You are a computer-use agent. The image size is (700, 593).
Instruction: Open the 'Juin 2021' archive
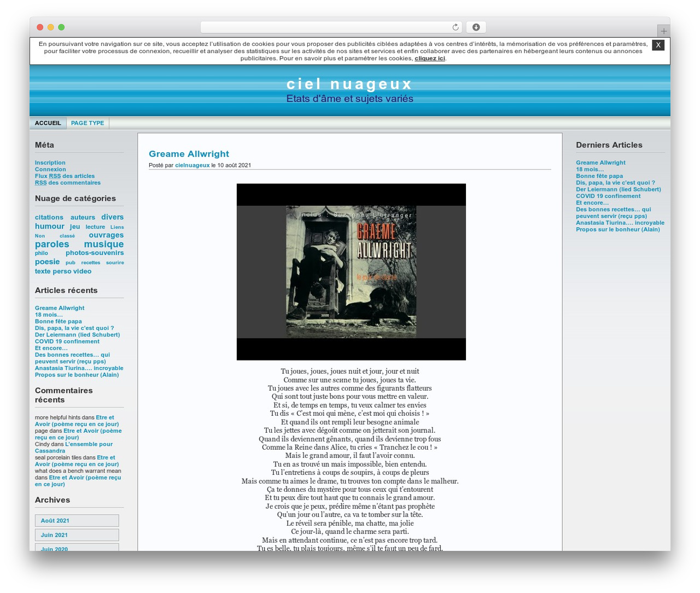[x=77, y=535]
